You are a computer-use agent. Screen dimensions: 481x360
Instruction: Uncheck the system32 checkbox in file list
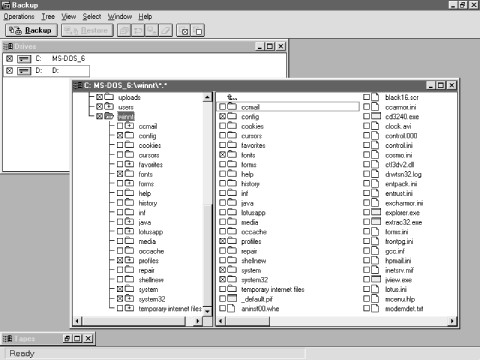[223, 279]
